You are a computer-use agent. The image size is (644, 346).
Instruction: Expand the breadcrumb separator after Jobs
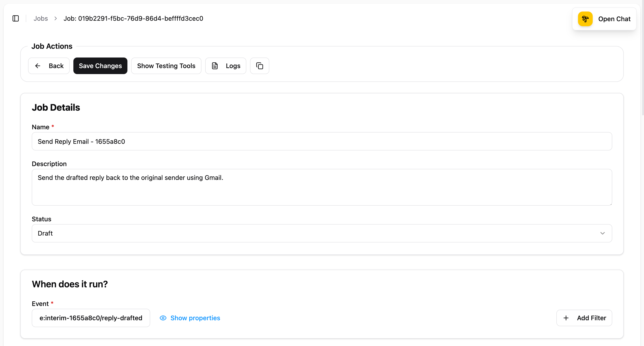[x=55, y=18]
